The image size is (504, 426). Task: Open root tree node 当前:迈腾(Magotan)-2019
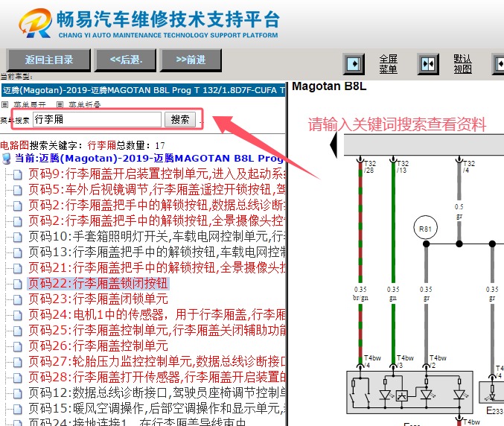(x=149, y=158)
